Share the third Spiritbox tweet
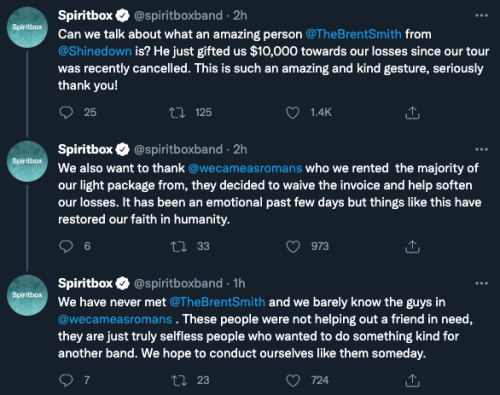Screen dimensions: 500x395 (x=412, y=381)
